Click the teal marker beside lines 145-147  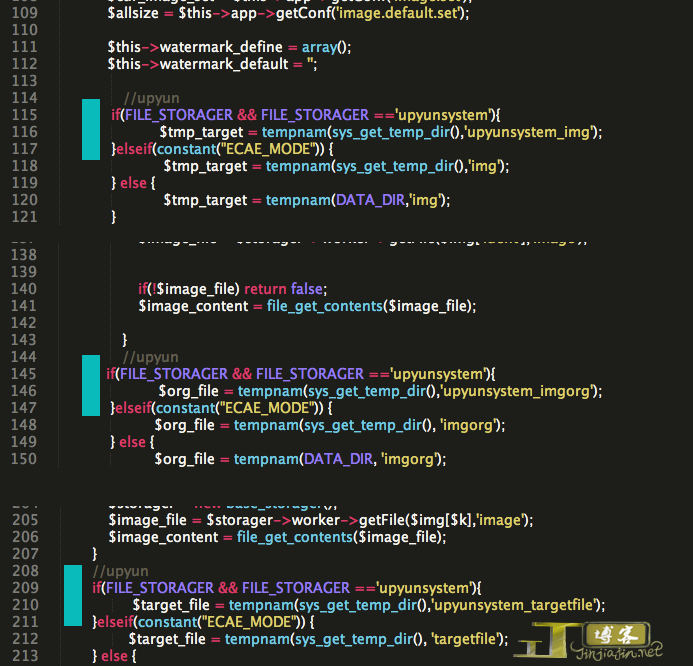click(90, 385)
